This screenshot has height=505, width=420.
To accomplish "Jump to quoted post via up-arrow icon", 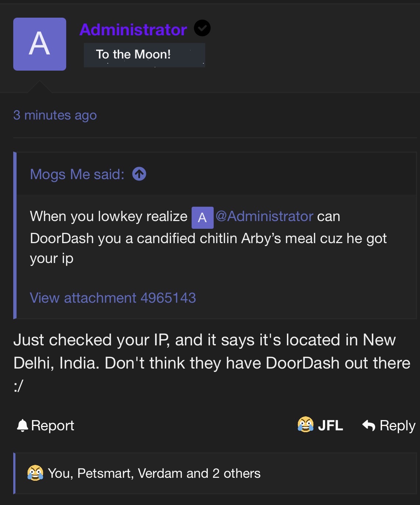I will click(x=139, y=174).
